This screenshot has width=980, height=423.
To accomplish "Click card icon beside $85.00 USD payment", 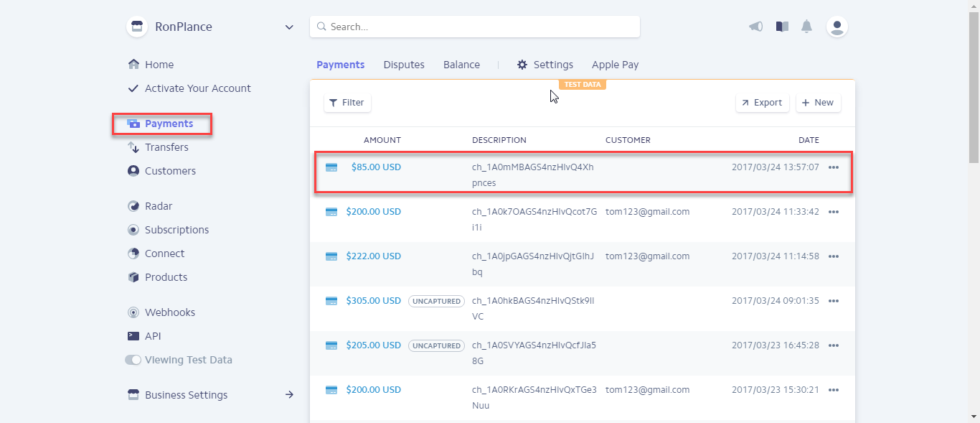I will click(x=331, y=167).
